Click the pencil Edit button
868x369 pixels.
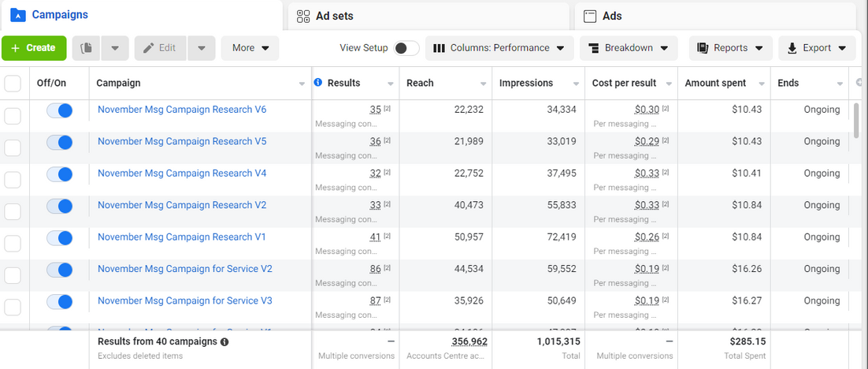[160, 48]
